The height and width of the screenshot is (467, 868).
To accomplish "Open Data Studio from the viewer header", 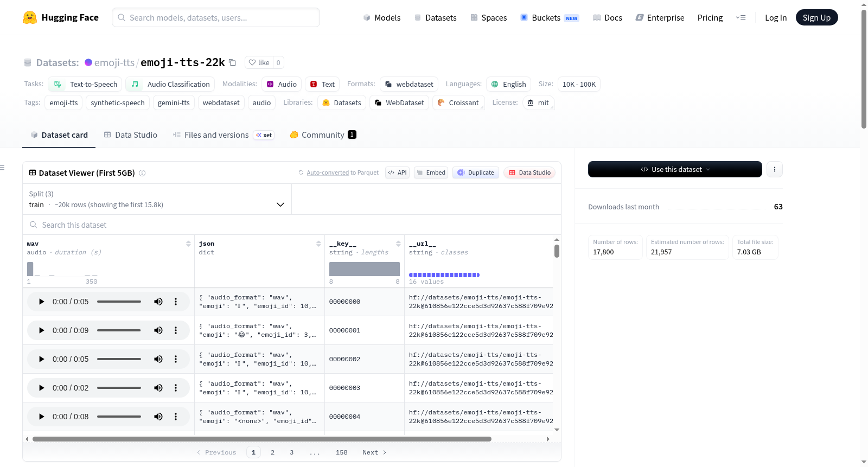I will [x=529, y=172].
